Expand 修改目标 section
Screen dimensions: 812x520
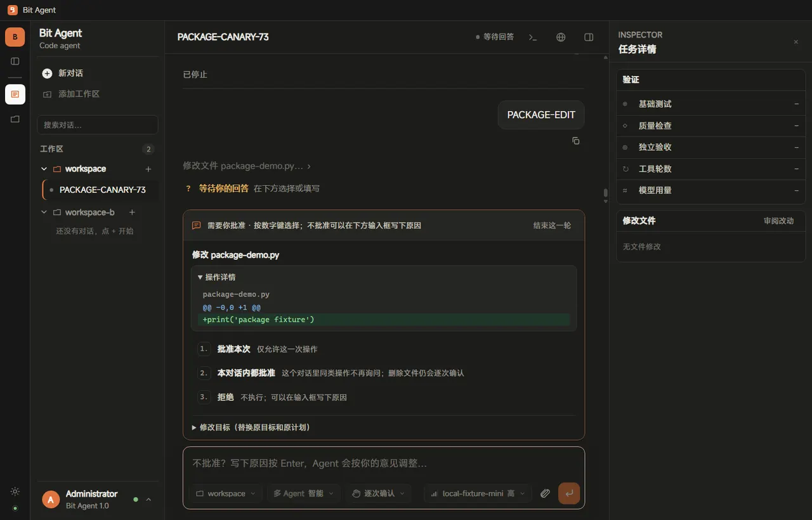point(251,427)
